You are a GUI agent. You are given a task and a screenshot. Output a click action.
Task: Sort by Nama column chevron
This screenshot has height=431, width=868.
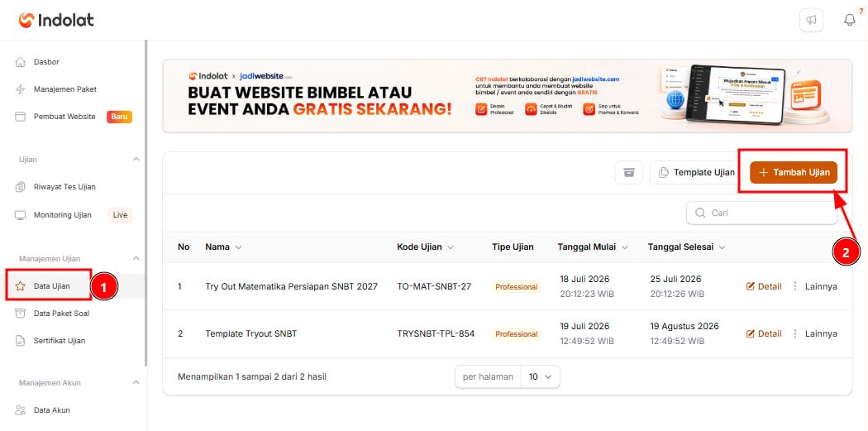(238, 247)
